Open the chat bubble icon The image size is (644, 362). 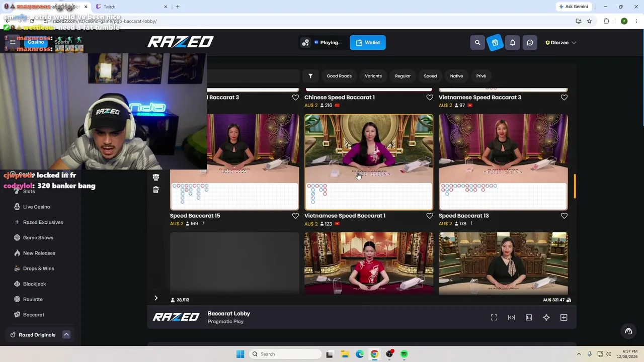pyautogui.click(x=530, y=43)
